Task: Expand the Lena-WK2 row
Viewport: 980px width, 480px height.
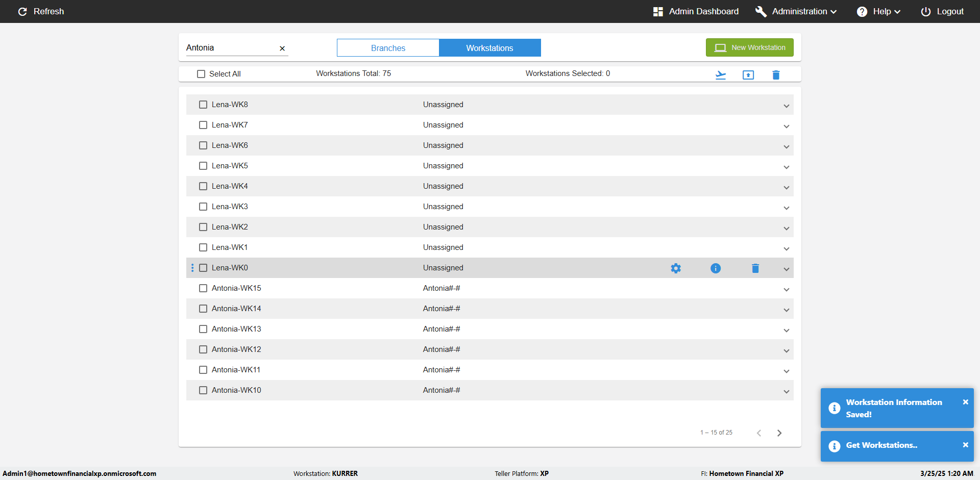Action: coord(787,229)
